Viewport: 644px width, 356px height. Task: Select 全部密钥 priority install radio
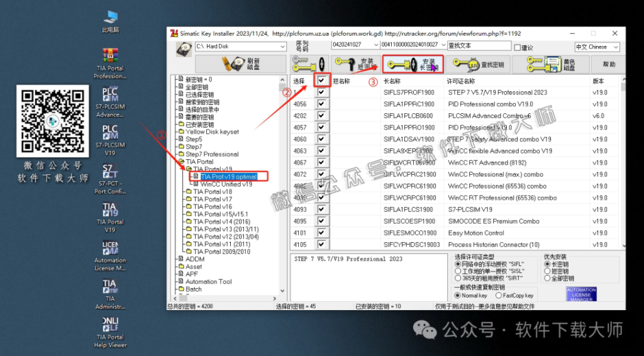point(547,278)
